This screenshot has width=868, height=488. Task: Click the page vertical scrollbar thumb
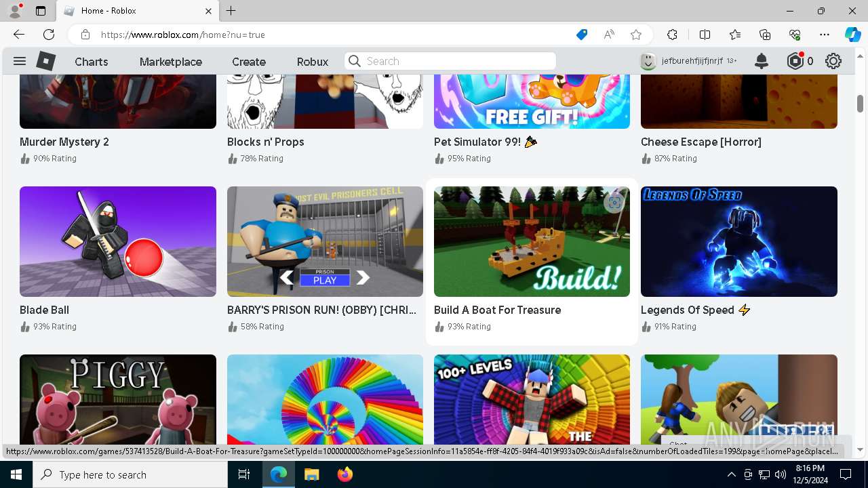[x=861, y=103]
